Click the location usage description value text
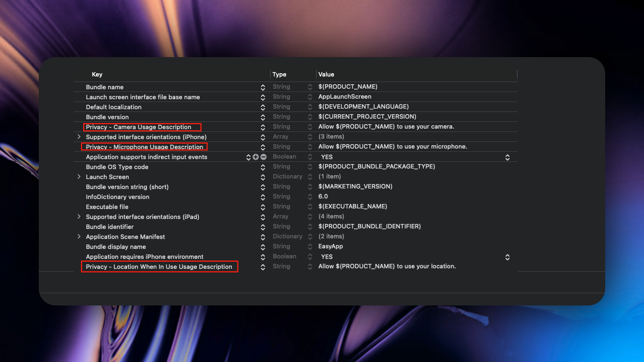Image resolution: width=644 pixels, height=362 pixels. pyautogui.click(x=387, y=267)
